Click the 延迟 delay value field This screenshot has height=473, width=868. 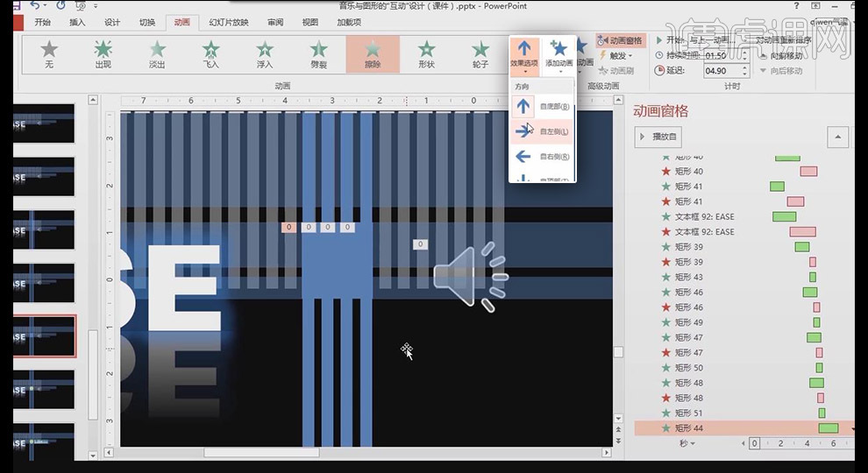click(x=720, y=71)
